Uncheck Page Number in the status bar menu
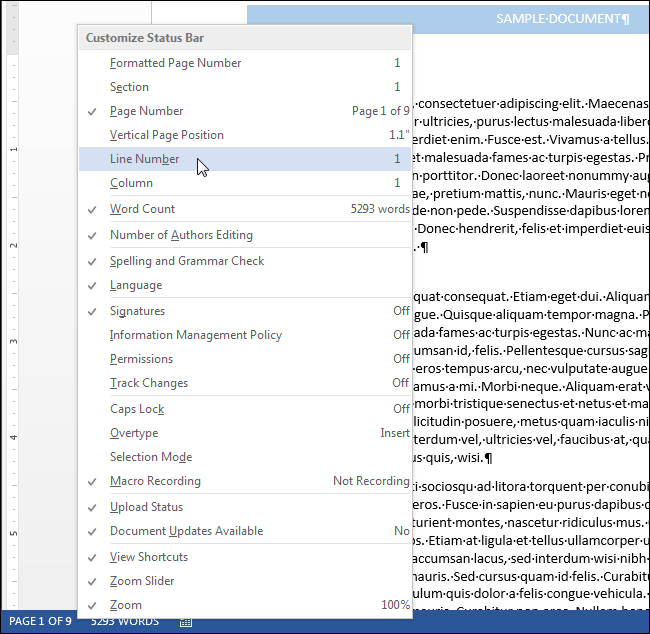The image size is (650, 634). 245,111
